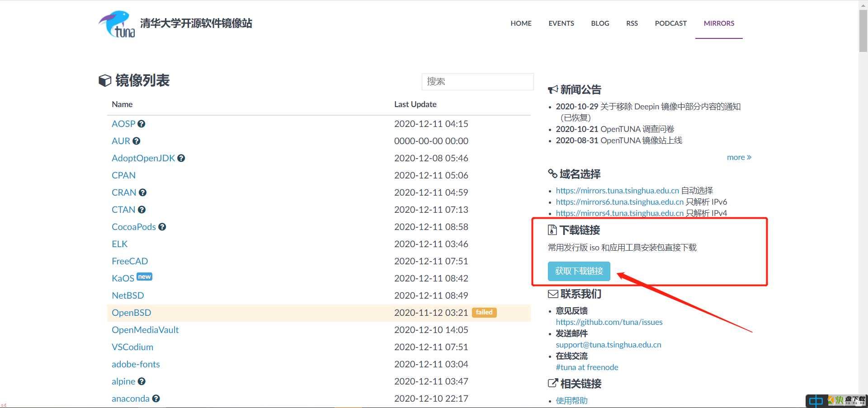The width and height of the screenshot is (868, 408).
Task: Open the KaOS mirror link
Action: tap(123, 278)
